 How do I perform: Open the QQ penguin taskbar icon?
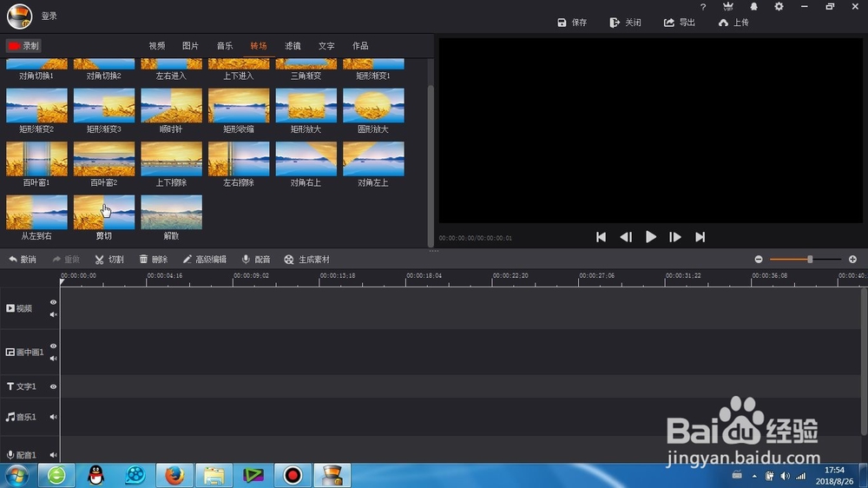(x=95, y=475)
